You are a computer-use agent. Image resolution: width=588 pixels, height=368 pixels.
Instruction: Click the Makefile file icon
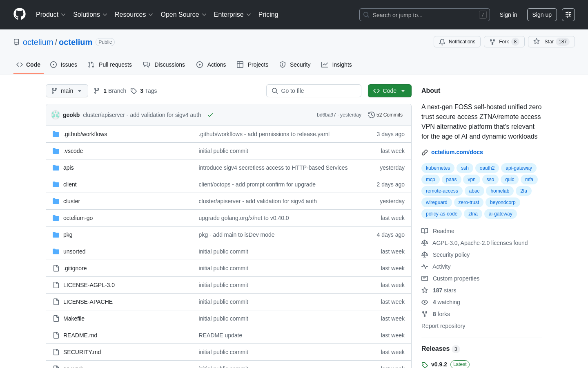coord(56,319)
